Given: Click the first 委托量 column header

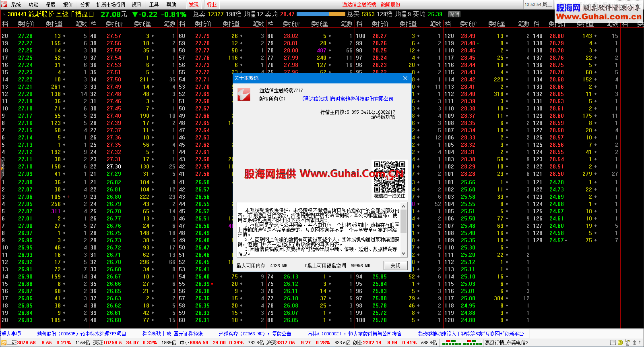Looking at the screenshot, I should tap(54, 24).
